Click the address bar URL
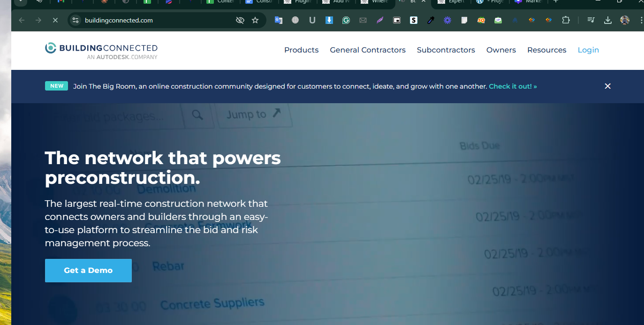The width and height of the screenshot is (644, 325). (119, 20)
